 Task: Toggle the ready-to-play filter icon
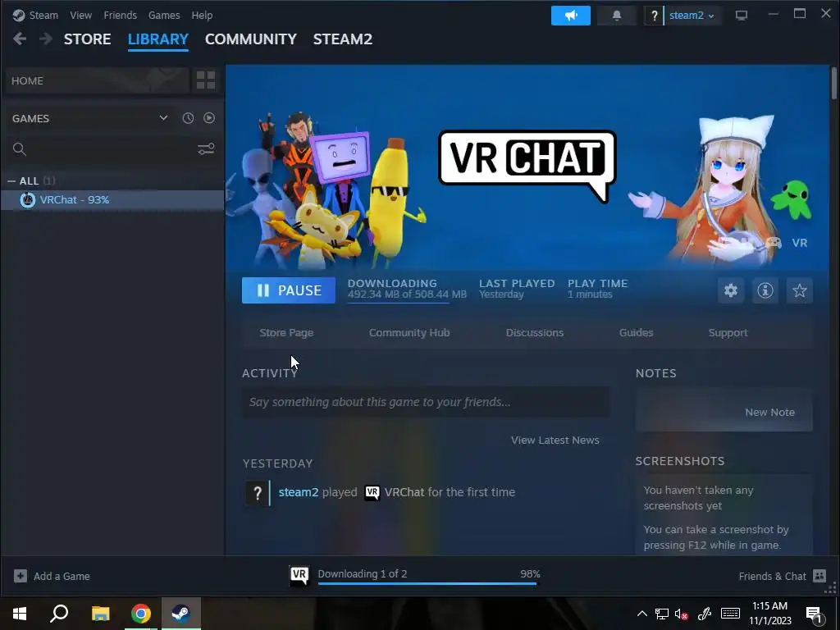coord(209,118)
